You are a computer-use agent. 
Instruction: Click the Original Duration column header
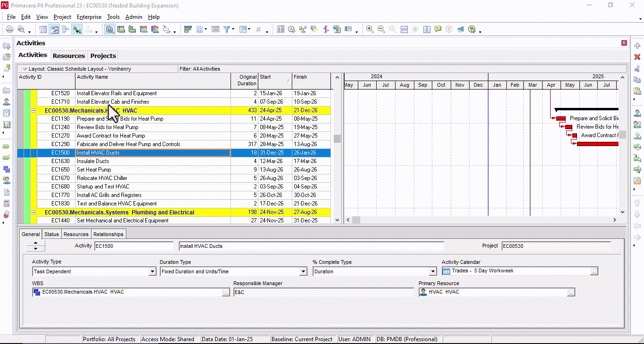(x=244, y=81)
